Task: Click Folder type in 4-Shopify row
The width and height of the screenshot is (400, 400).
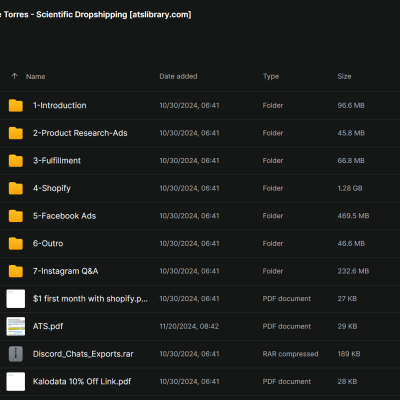Action: (273, 188)
